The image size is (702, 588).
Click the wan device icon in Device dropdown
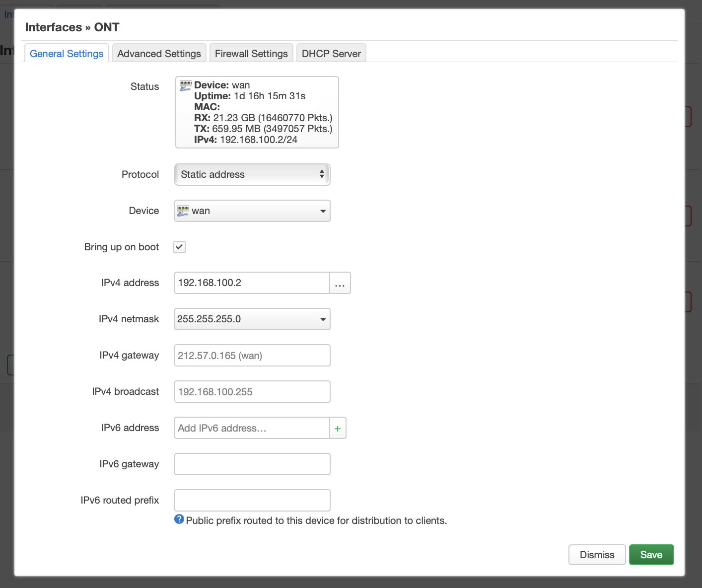point(183,211)
